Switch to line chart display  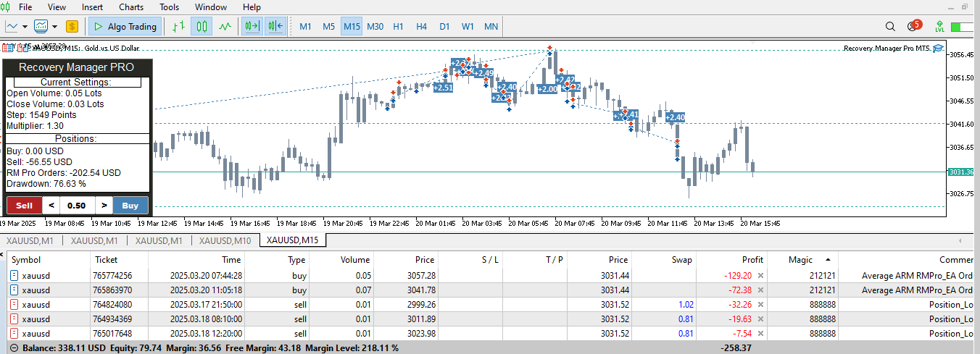point(225,27)
